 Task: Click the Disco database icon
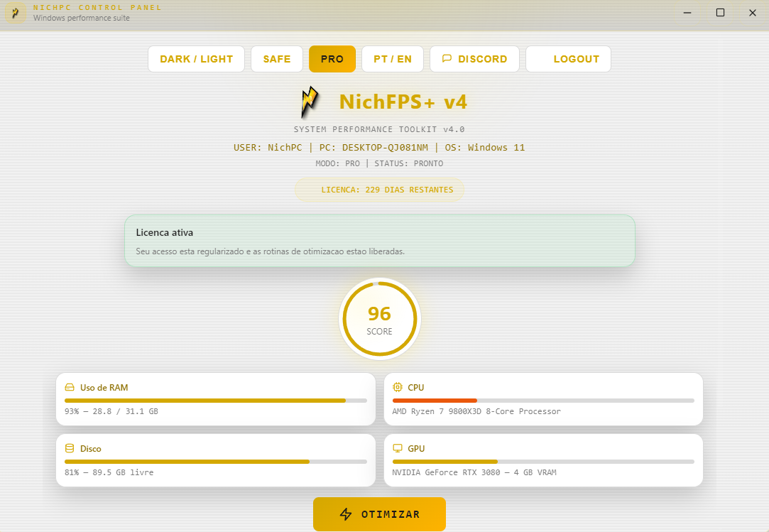(70, 449)
